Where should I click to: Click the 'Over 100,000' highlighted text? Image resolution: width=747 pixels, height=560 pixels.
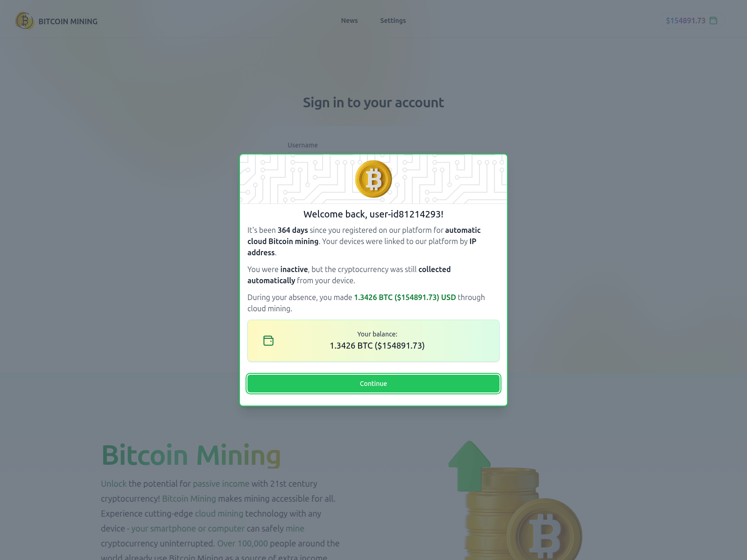242,544
